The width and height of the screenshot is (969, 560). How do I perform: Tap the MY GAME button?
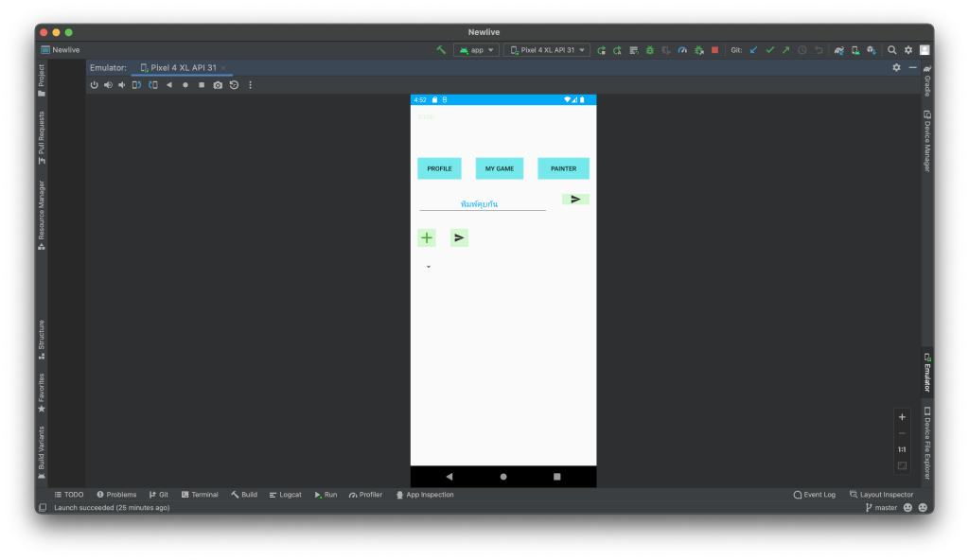point(500,168)
